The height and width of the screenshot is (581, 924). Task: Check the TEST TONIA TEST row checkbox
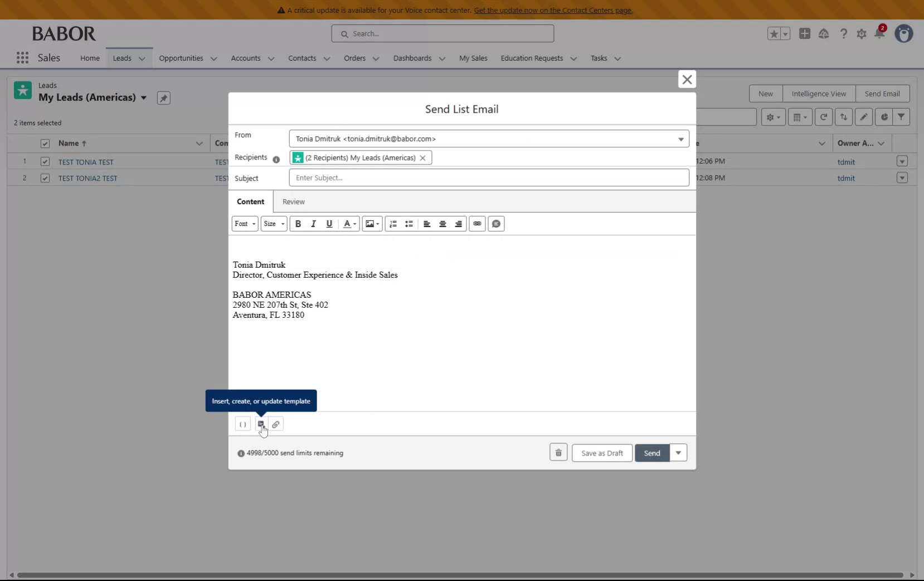[x=45, y=162]
